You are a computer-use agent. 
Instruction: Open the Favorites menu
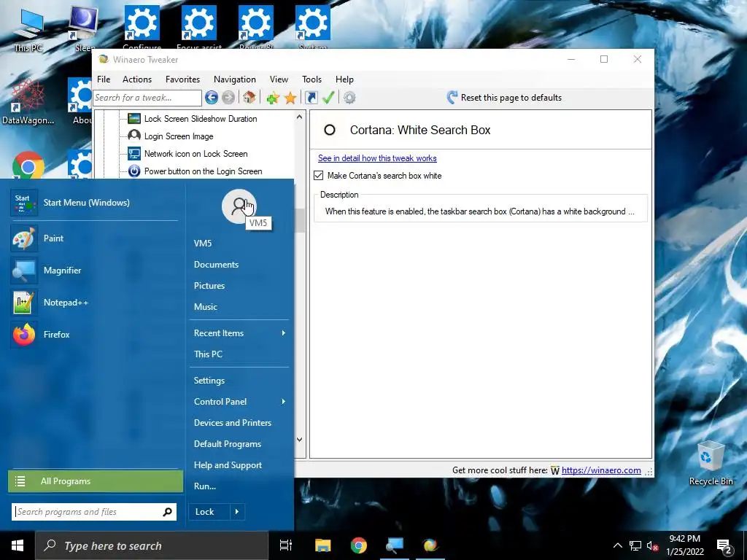[x=182, y=79]
